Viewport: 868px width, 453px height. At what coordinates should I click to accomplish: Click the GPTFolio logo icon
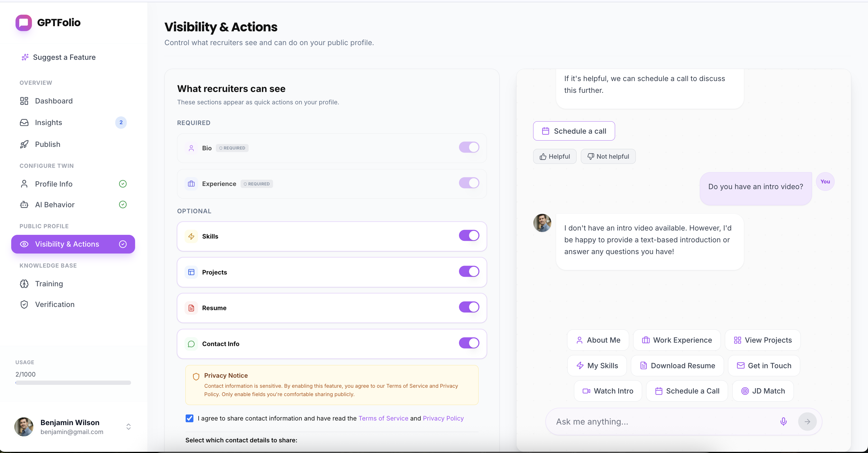click(x=24, y=23)
